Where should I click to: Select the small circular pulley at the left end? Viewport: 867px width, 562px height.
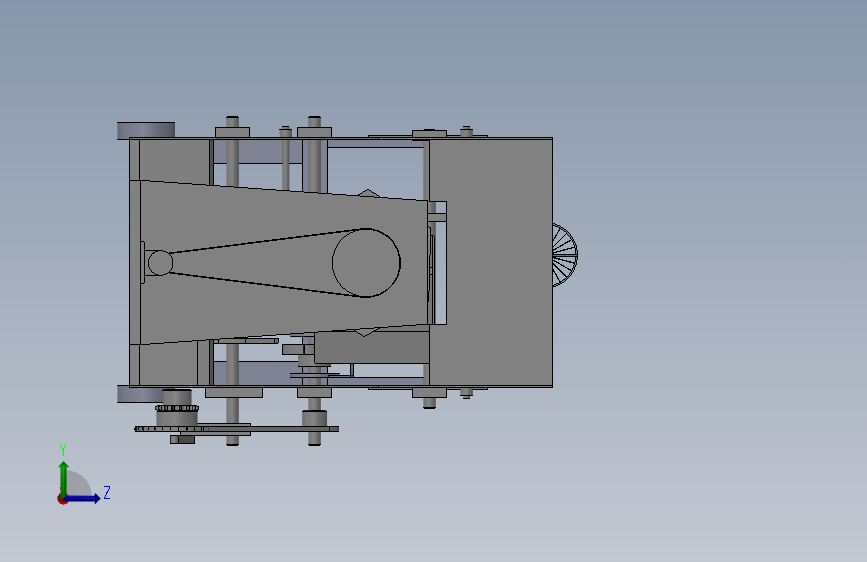pos(160,263)
